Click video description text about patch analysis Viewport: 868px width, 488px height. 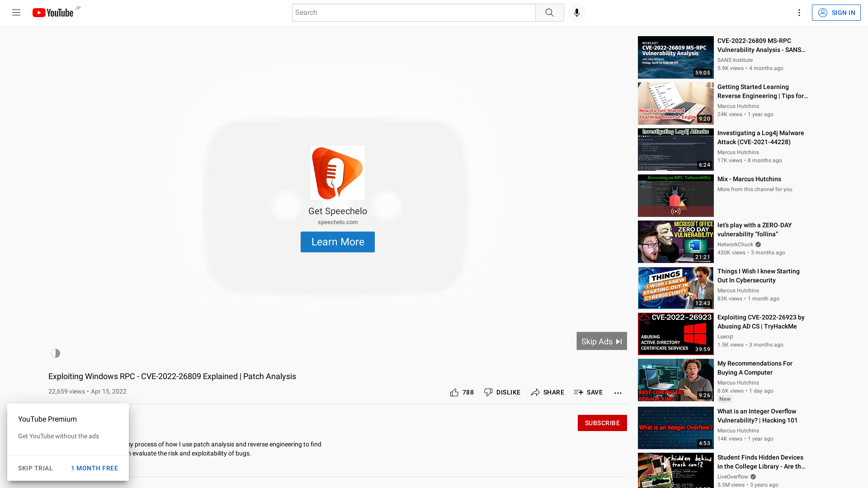click(225, 449)
